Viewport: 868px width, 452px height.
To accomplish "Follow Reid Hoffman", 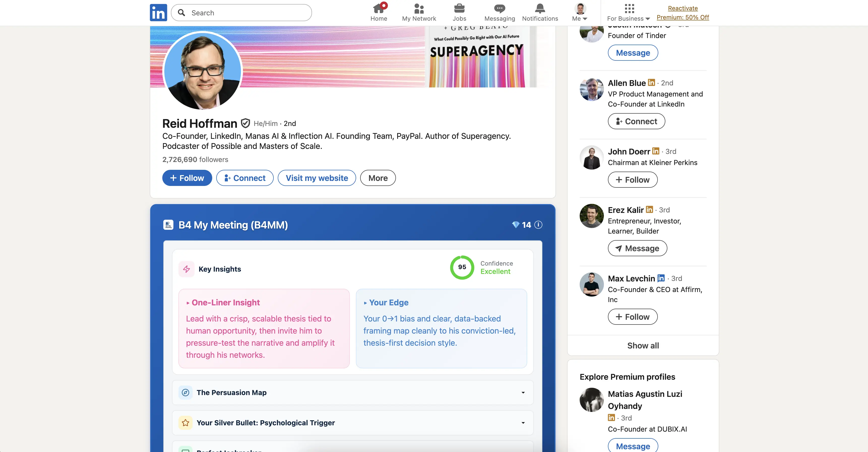I will (187, 178).
